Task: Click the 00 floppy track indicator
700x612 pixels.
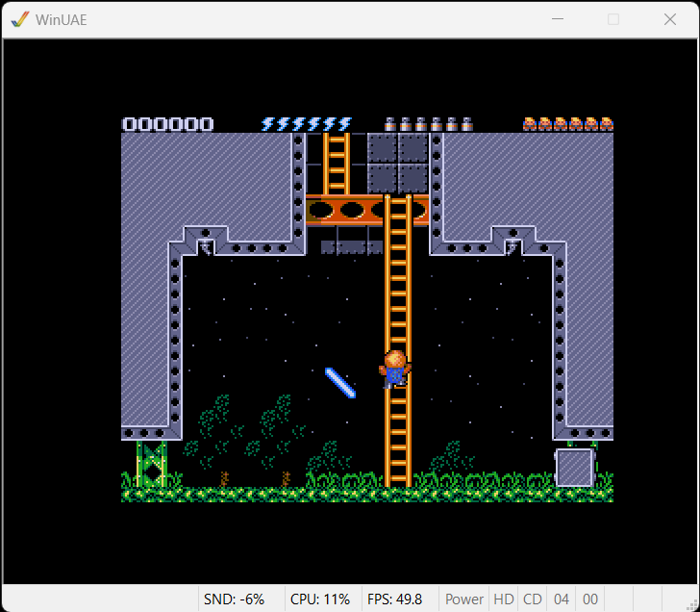Action: 590,599
